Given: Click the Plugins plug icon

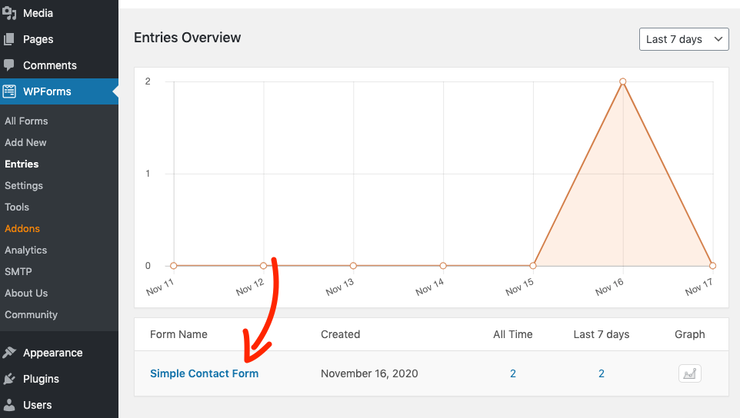Looking at the screenshot, I should [x=9, y=379].
